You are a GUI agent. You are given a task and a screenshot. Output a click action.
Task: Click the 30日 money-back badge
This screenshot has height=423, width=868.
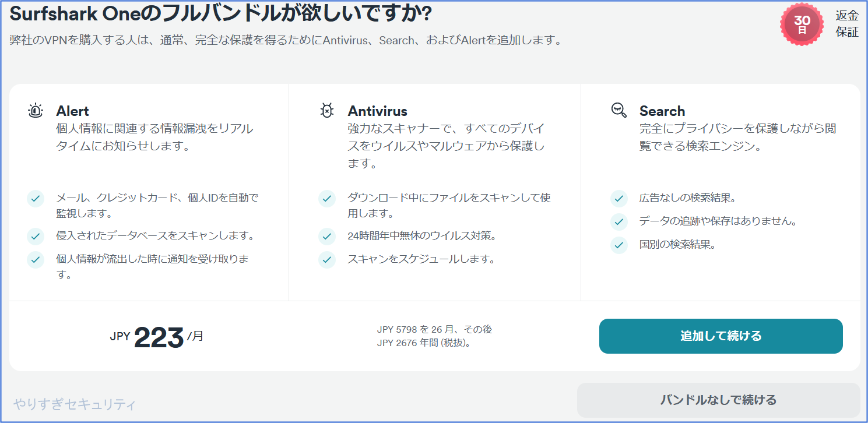click(x=802, y=24)
